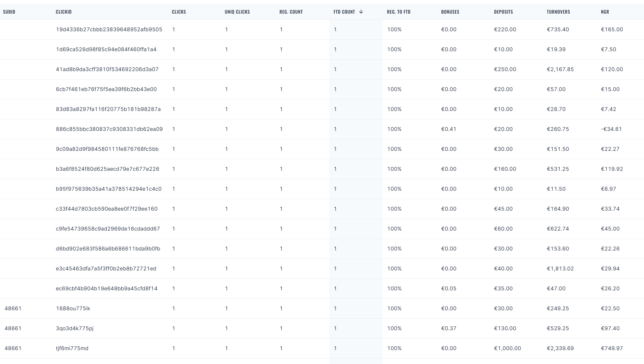Click the REG. COUNT column header
This screenshot has width=644, height=364.
pos(291,12)
